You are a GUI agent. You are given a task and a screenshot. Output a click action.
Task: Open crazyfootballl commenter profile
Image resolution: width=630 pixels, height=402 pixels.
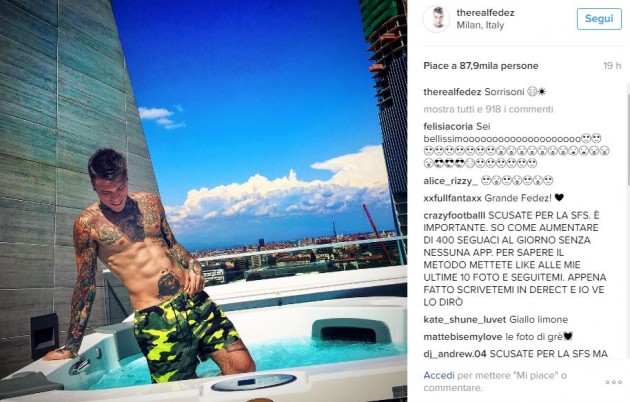(454, 215)
